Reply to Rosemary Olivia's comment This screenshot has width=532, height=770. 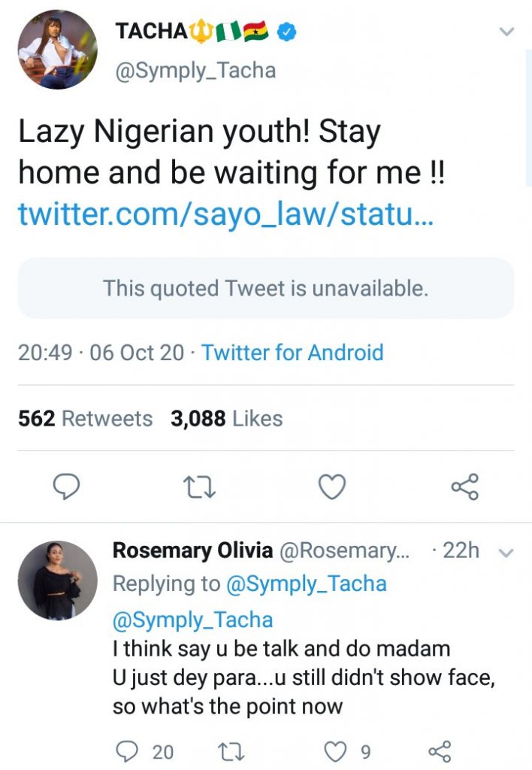[128, 751]
